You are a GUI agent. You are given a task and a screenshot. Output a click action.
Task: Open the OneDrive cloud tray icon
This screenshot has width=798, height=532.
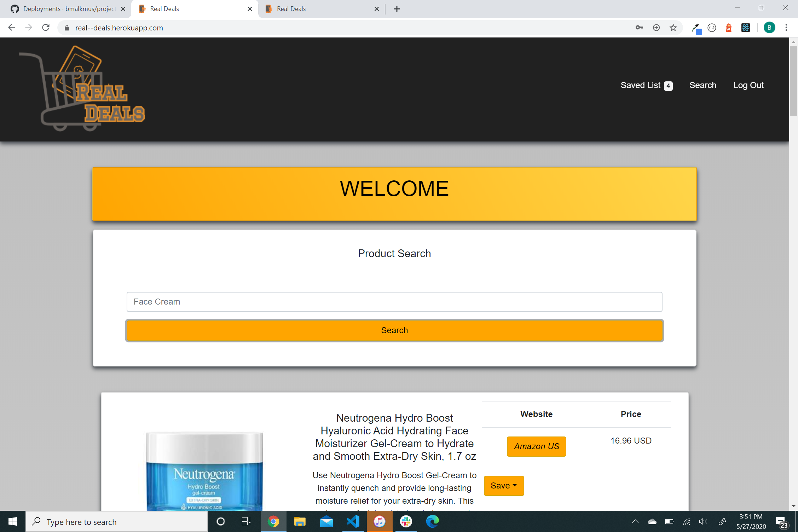(x=652, y=522)
